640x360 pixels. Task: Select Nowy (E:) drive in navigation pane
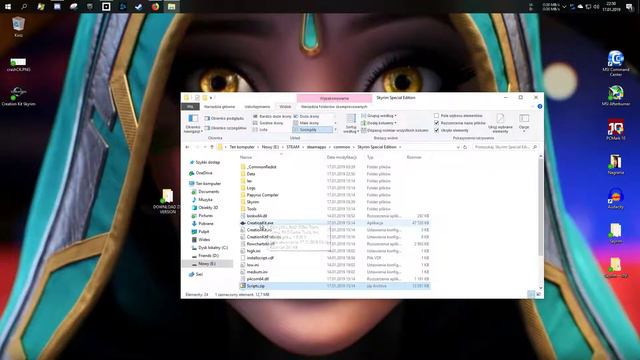pos(207,264)
